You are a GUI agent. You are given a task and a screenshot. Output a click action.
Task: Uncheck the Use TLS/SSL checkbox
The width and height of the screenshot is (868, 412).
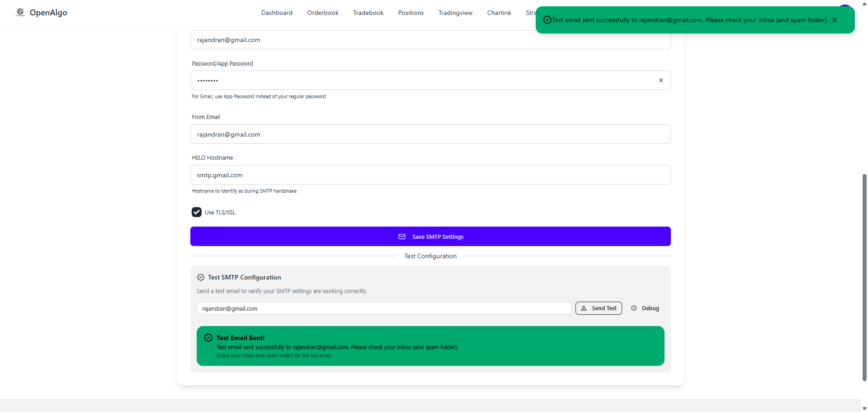[197, 212]
